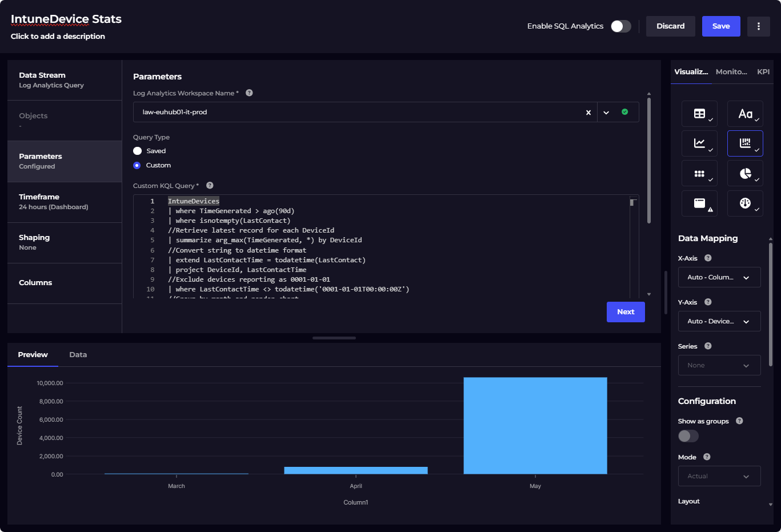
Task: Switch to the Data tab
Action: [x=78, y=355]
